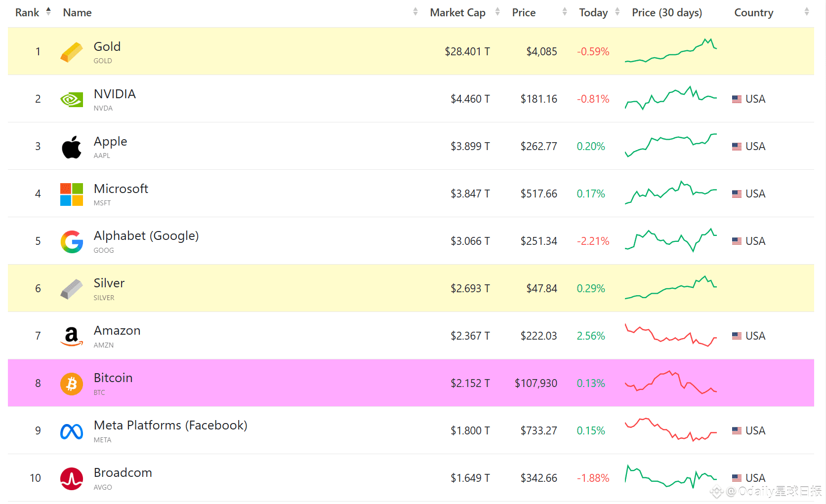Image resolution: width=826 pixels, height=504 pixels.
Task: Sort by Market Cap column arrows
Action: tap(497, 12)
